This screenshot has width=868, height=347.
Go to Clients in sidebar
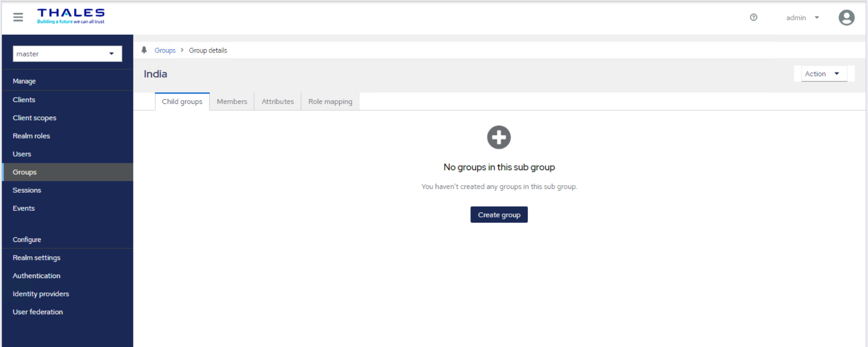pyautogui.click(x=24, y=100)
